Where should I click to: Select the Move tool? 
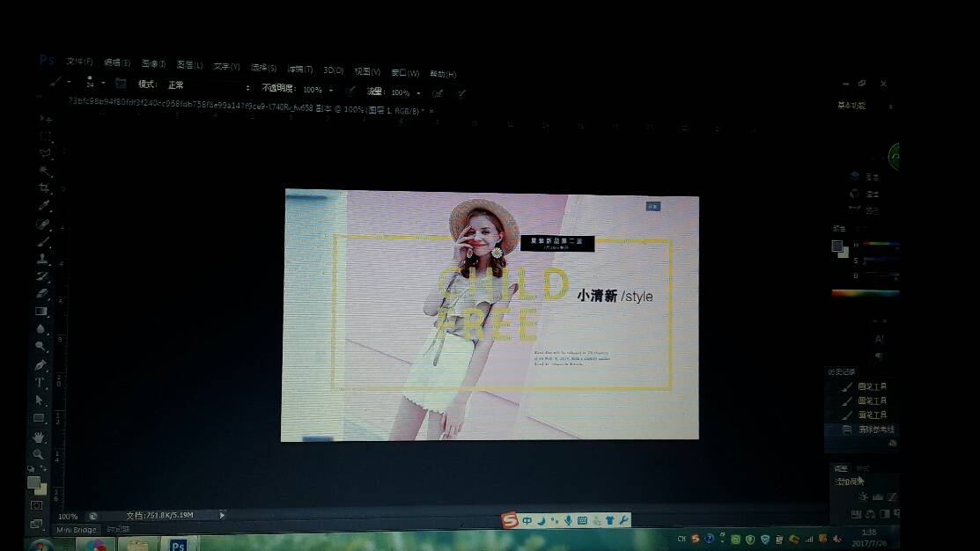pos(46,119)
